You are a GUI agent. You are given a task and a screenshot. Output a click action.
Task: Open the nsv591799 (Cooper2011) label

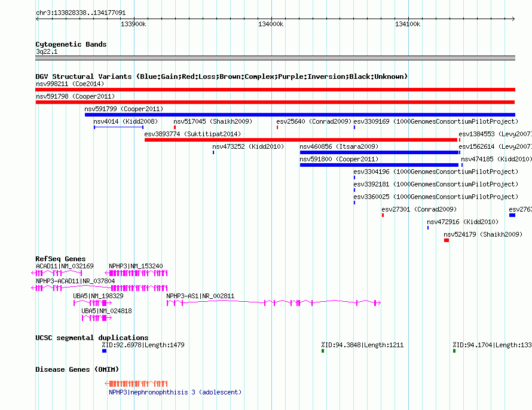(x=124, y=109)
